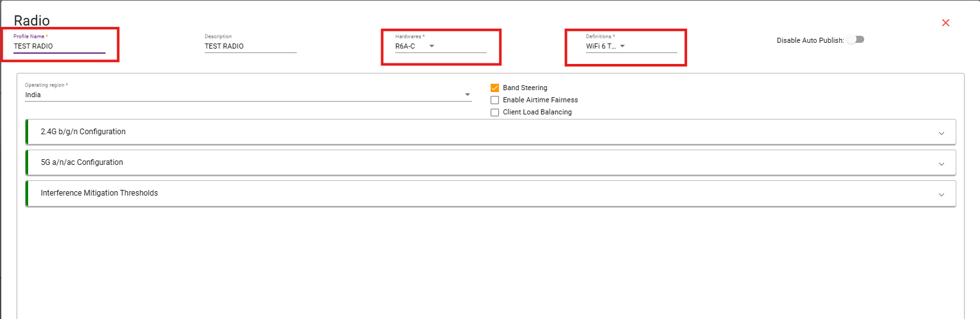Open the Definitions dropdown arrow
This screenshot has height=319, width=980.
(x=622, y=46)
